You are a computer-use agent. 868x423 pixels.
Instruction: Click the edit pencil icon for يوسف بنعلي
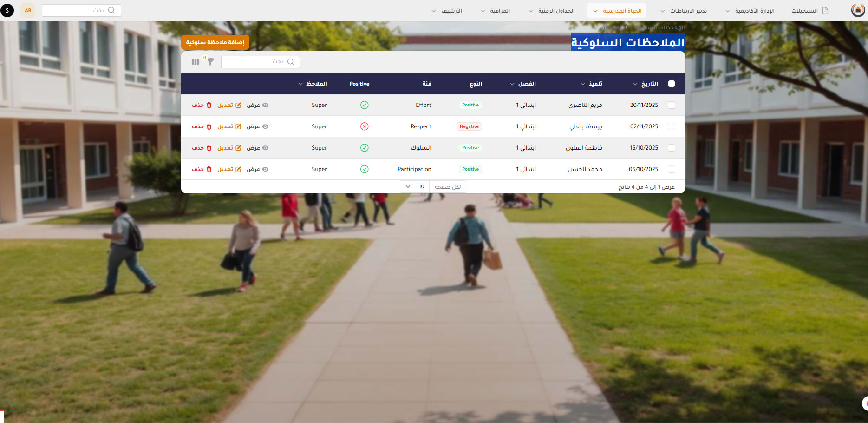(x=238, y=126)
